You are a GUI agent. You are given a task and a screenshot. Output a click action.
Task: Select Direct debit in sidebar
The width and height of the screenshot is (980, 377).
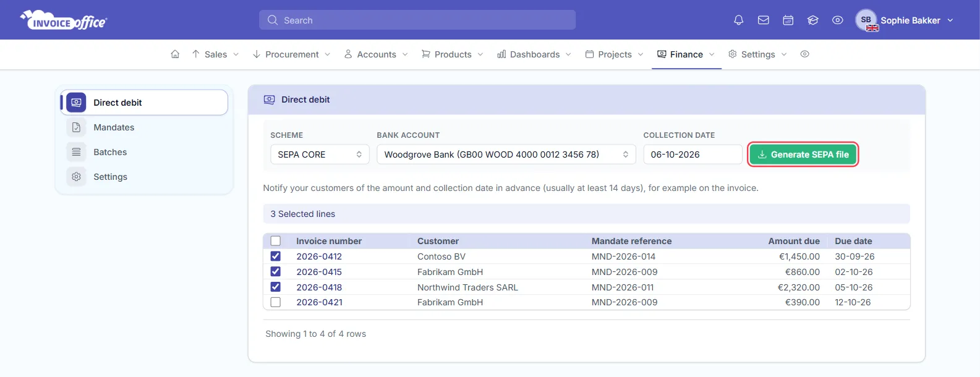tap(144, 103)
